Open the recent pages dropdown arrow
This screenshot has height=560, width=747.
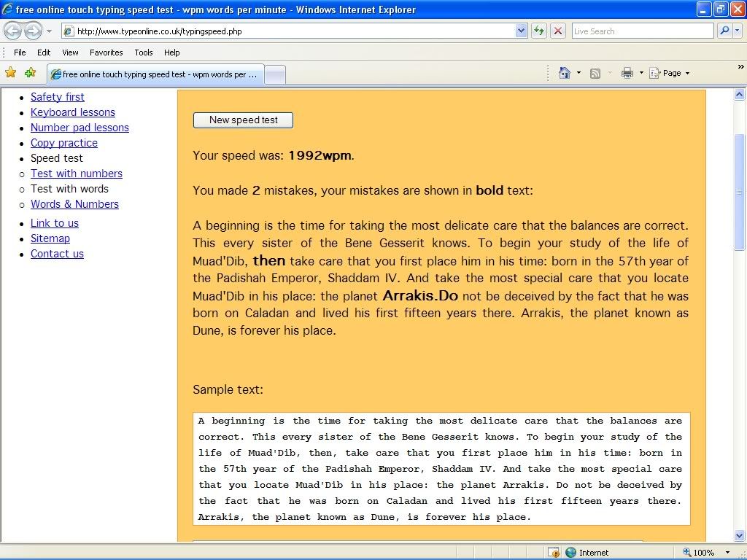pos(49,31)
